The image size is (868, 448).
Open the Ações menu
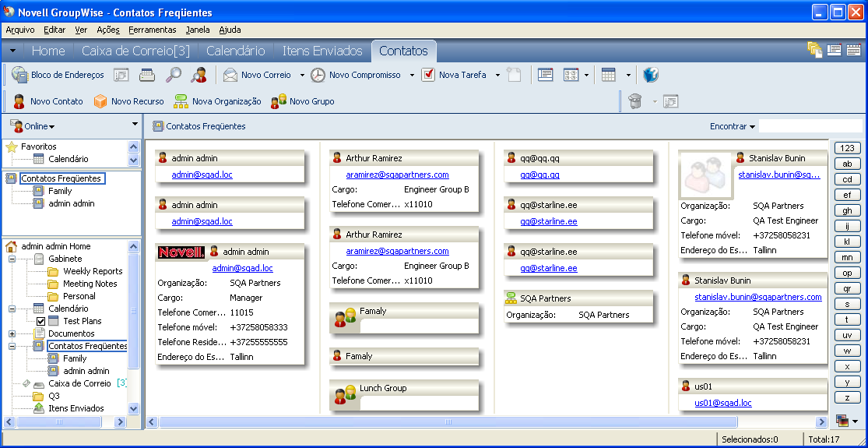click(108, 30)
